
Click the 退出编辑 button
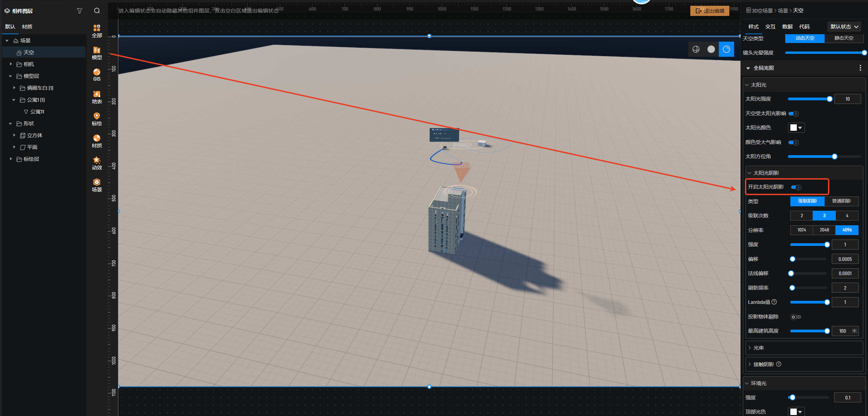click(710, 11)
